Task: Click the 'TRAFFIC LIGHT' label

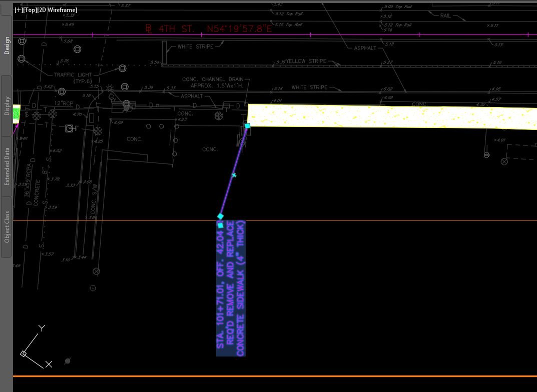Action: pyautogui.click(x=73, y=75)
